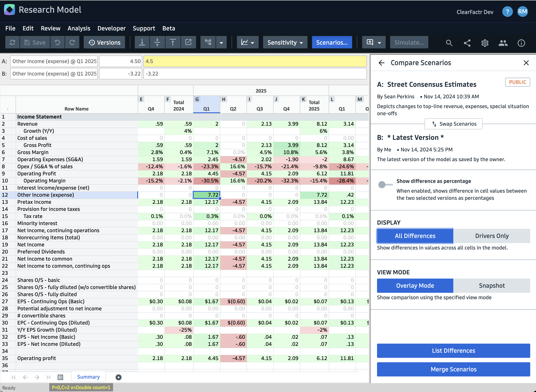Click List Differences button
The image size is (536, 392).
[x=453, y=351]
